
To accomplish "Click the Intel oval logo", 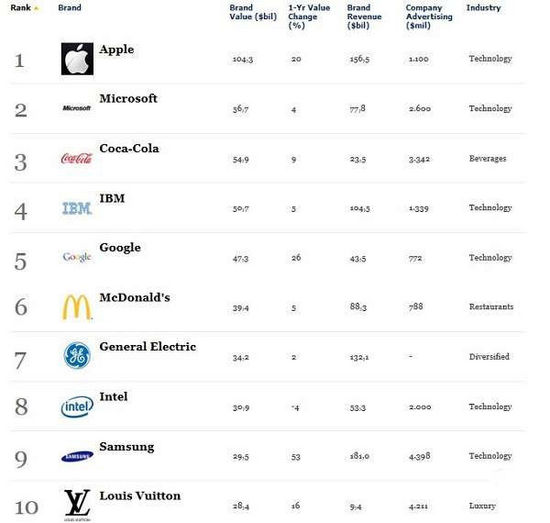I will [77, 407].
